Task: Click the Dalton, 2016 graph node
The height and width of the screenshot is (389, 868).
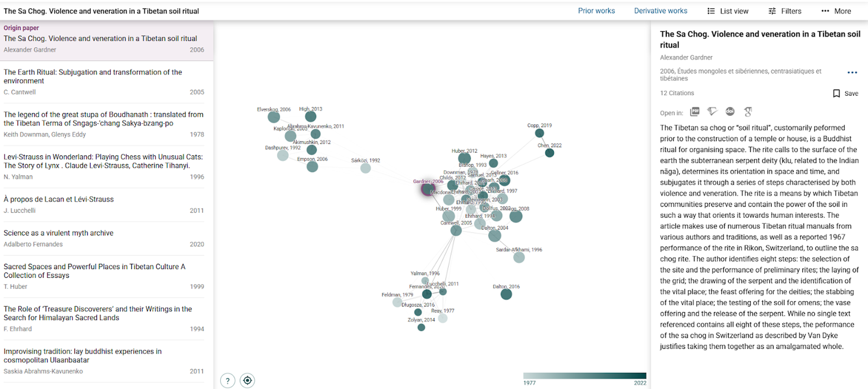Action: (x=506, y=294)
